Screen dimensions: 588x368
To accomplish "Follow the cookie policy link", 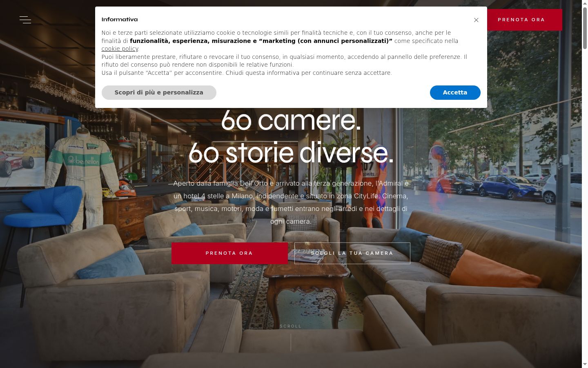I will coord(120,49).
